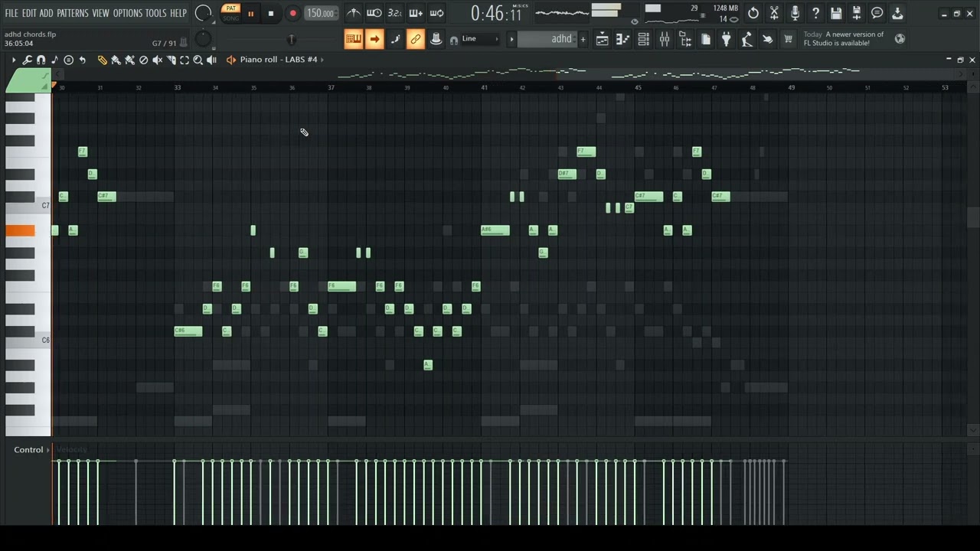Click the long A#6 note
Screen dimensions: 980x551
point(495,230)
